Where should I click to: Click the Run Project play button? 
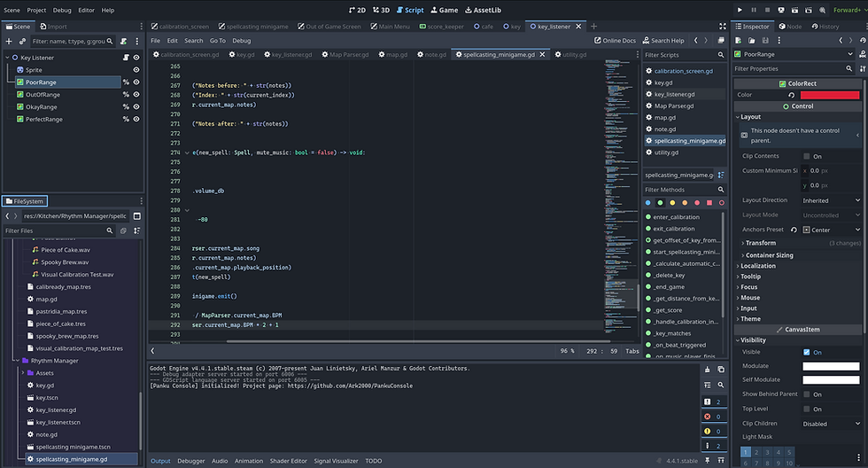740,10
